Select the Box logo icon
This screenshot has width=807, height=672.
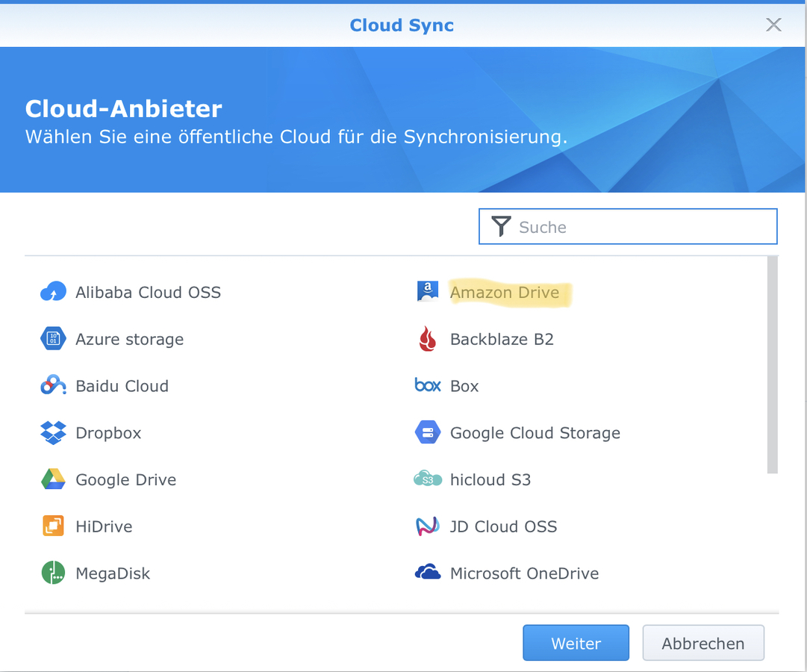point(428,385)
